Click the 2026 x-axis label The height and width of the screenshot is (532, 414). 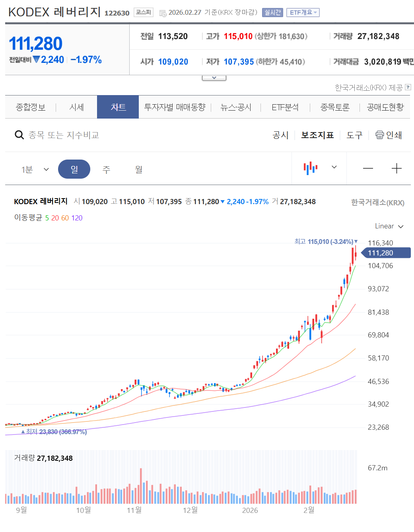(250, 510)
